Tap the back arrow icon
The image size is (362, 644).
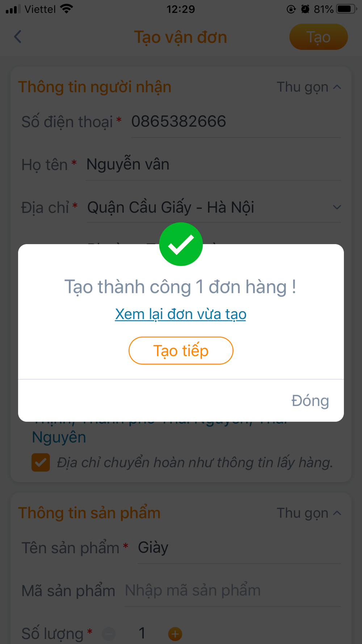[x=18, y=37]
